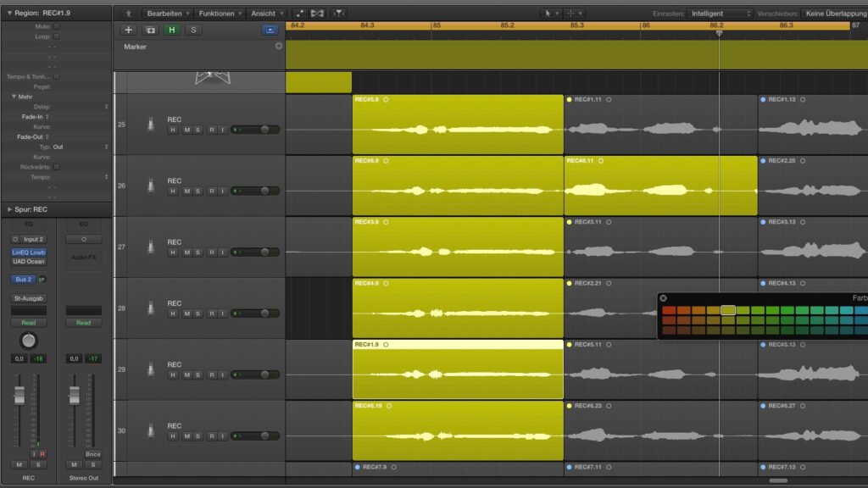Click the REC channel pan knob
Screen dimensions: 868x488
point(28,341)
